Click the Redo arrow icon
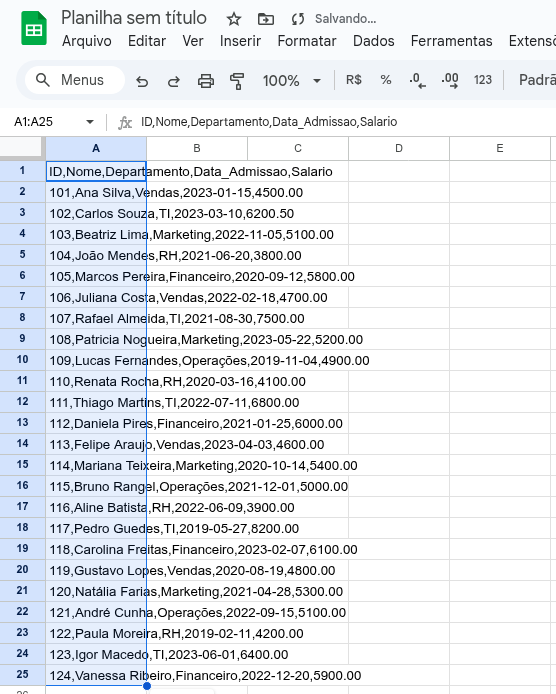Screen dimensions: 556x694 coord(174,81)
